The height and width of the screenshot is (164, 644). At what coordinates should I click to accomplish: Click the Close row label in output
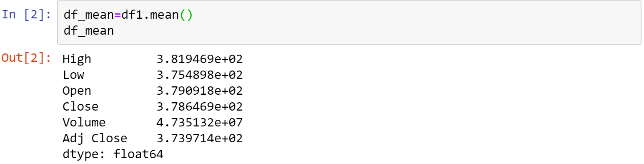pos(80,107)
